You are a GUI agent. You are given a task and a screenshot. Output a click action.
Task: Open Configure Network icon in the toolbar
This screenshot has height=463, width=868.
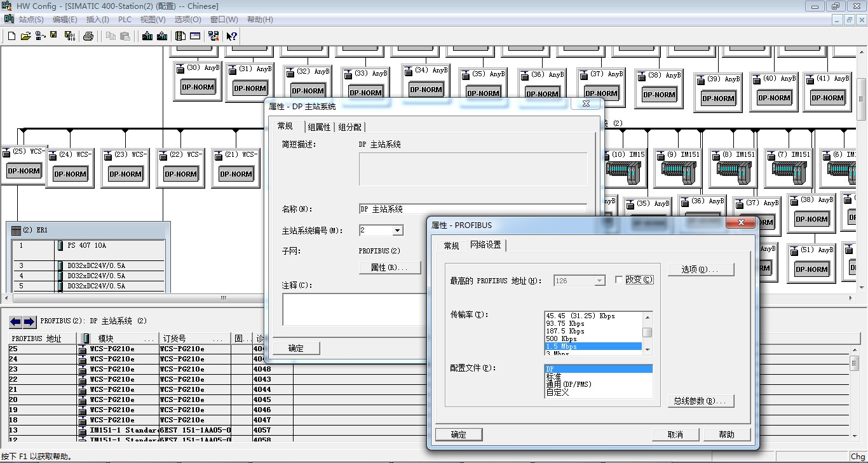[x=214, y=36]
